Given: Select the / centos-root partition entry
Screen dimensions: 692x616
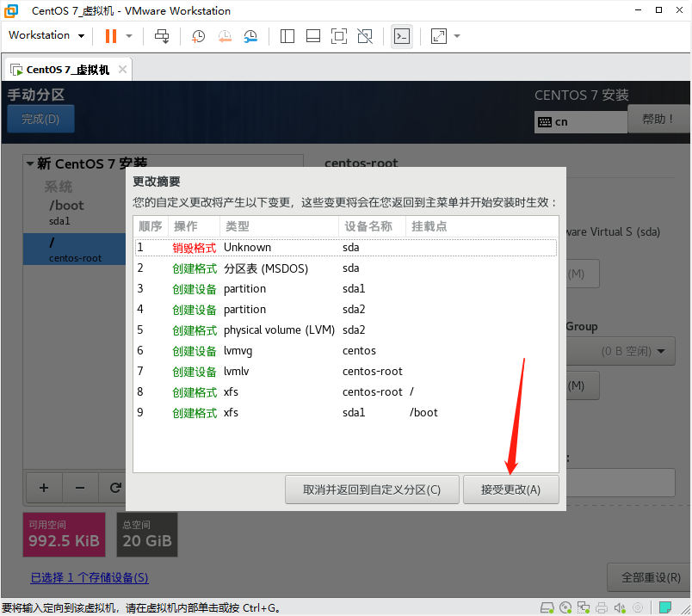Looking at the screenshot, I should point(74,249).
